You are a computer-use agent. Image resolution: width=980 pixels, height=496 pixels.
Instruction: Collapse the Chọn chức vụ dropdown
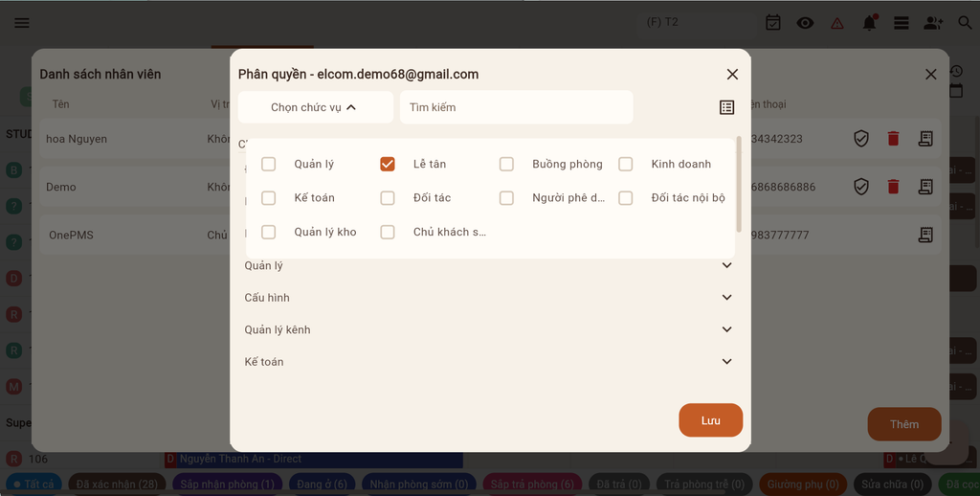point(316,107)
